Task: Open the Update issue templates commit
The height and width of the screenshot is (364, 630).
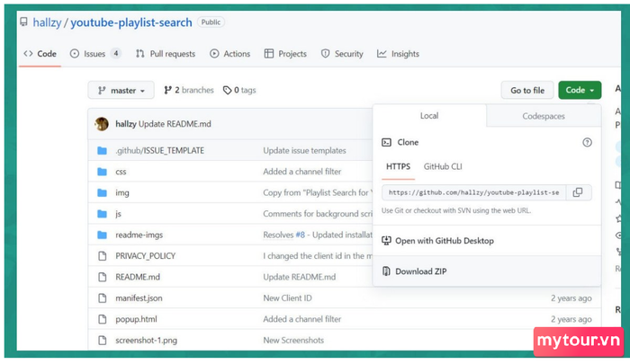Action: coord(304,150)
